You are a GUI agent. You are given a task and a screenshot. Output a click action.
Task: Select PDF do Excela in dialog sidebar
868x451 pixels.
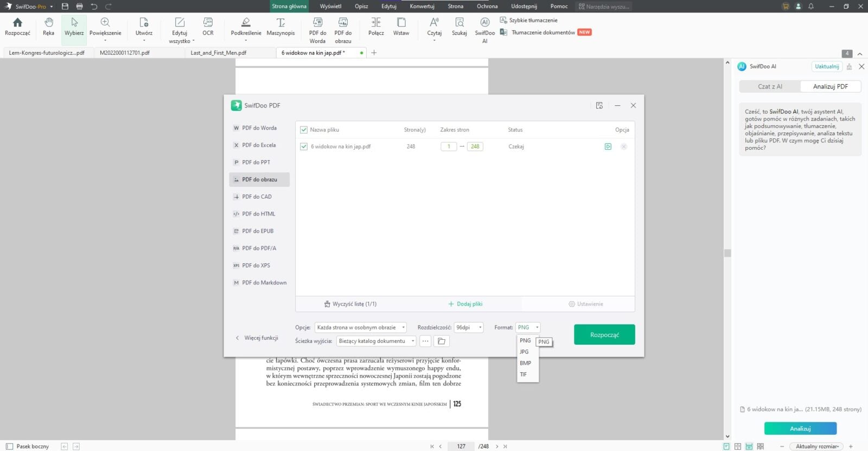click(259, 145)
